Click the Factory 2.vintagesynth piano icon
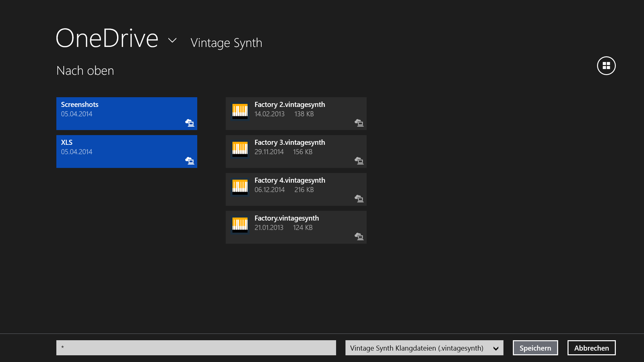 pyautogui.click(x=240, y=111)
